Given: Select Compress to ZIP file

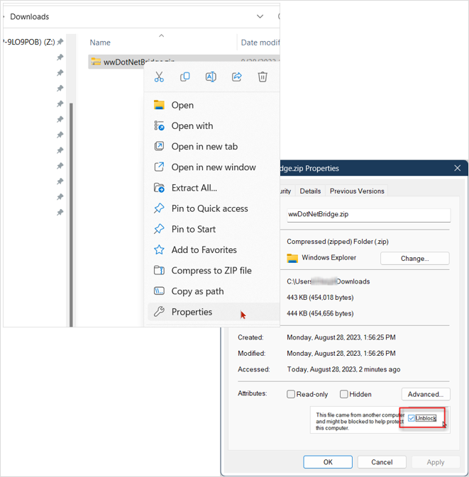Looking at the screenshot, I should click(x=213, y=271).
